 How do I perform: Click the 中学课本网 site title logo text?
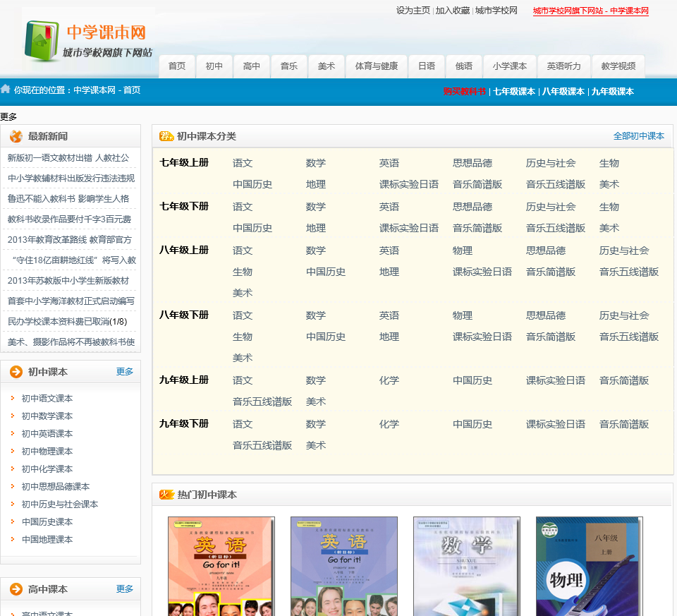106,32
